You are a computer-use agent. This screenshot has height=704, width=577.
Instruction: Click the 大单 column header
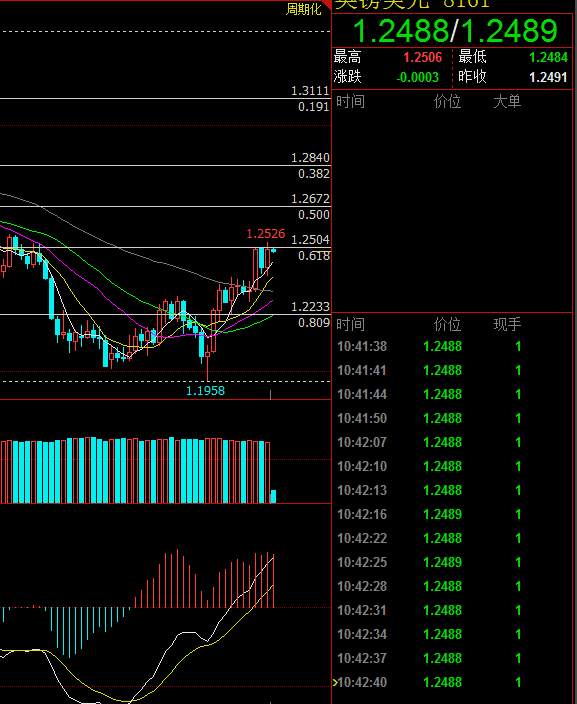(507, 101)
